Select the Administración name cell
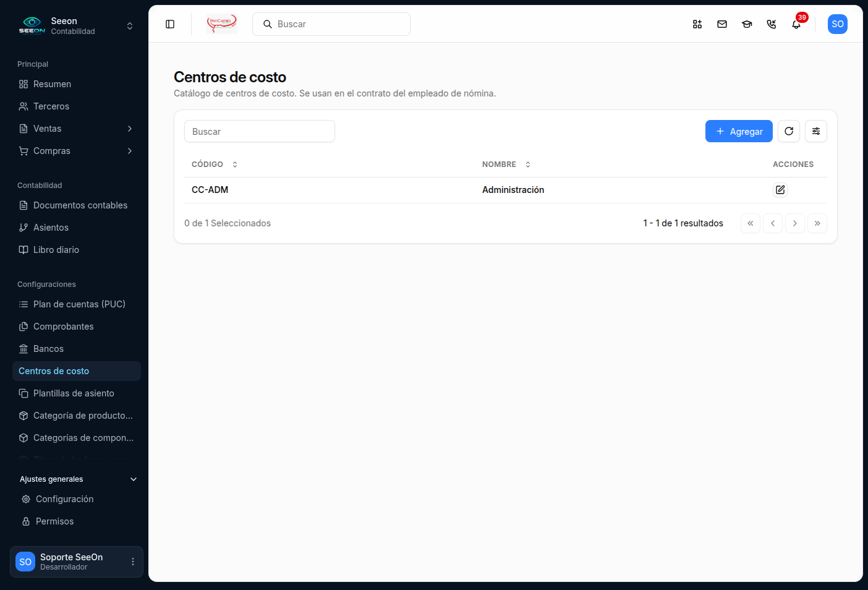This screenshot has width=868, height=590. 513,190
